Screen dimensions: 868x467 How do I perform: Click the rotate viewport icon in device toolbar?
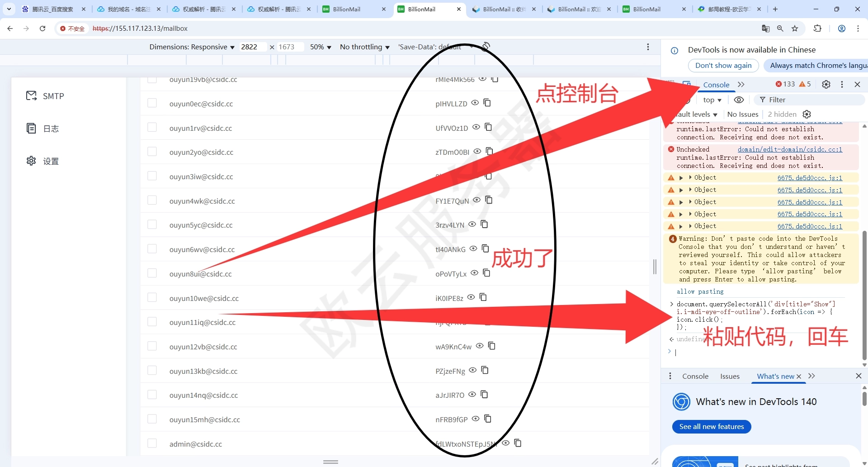click(x=486, y=46)
